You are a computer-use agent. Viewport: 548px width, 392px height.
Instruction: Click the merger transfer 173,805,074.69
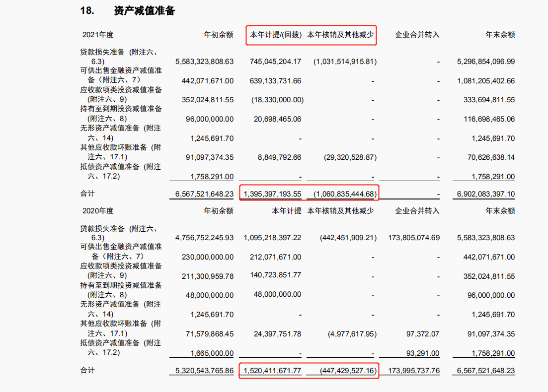click(x=414, y=238)
